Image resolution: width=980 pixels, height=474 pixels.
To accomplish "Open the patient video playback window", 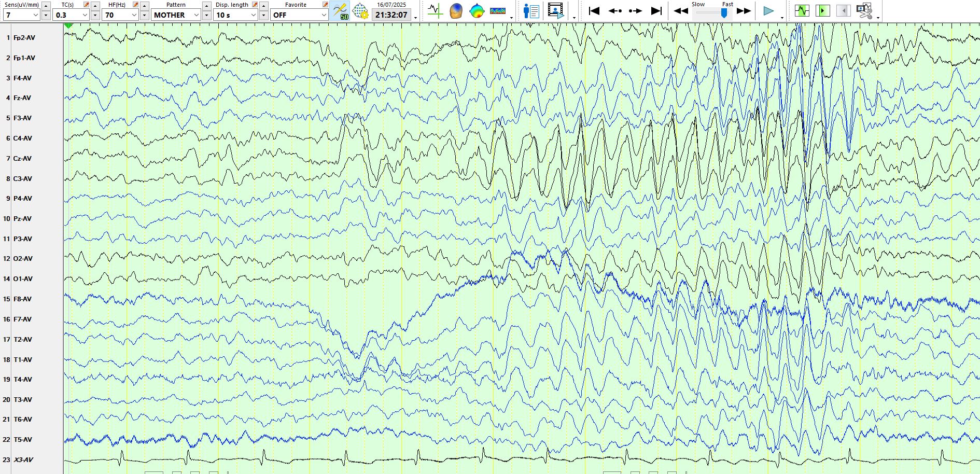I will pos(556,10).
